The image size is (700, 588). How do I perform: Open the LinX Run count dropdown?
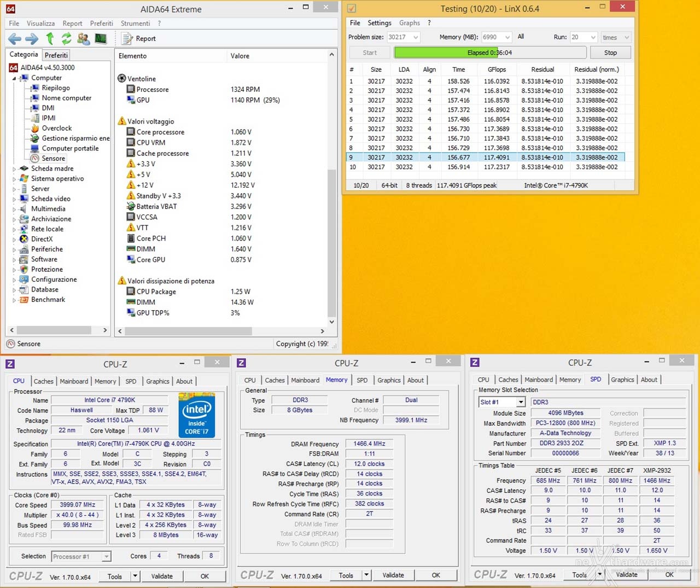[593, 37]
